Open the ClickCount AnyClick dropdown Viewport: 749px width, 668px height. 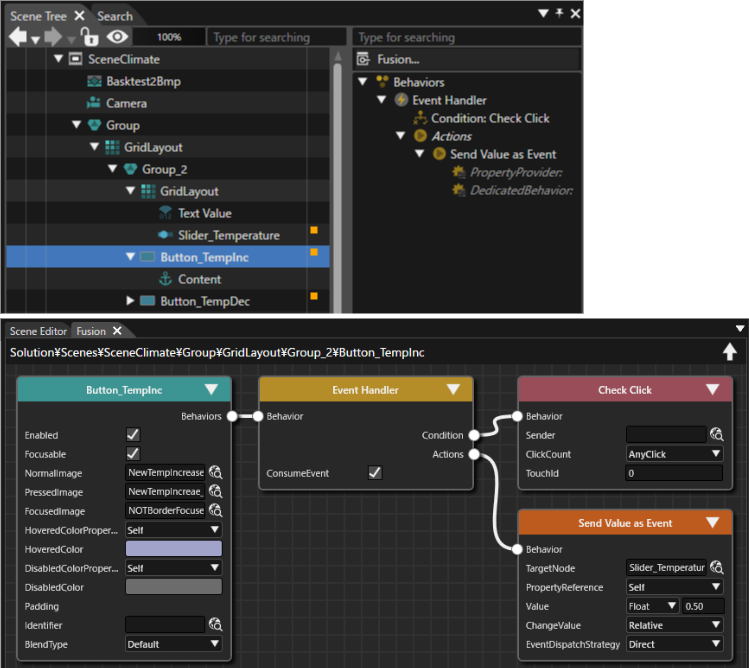(x=674, y=453)
